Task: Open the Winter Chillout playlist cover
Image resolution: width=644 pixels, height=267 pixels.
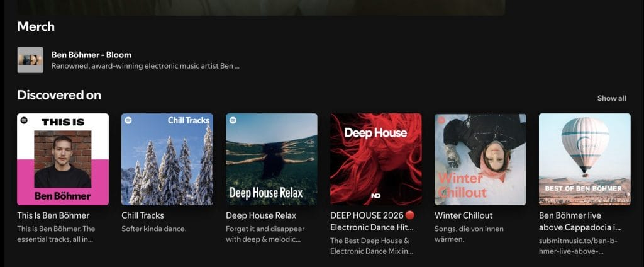Action: [480, 159]
